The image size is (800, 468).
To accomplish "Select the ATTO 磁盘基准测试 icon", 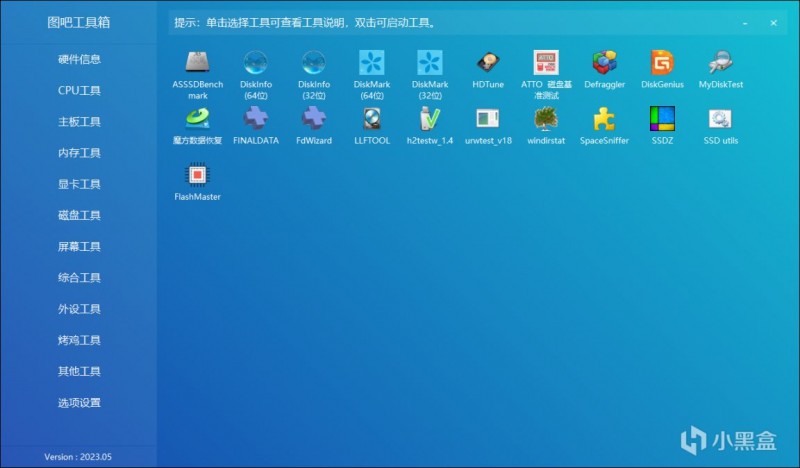I will (546, 62).
